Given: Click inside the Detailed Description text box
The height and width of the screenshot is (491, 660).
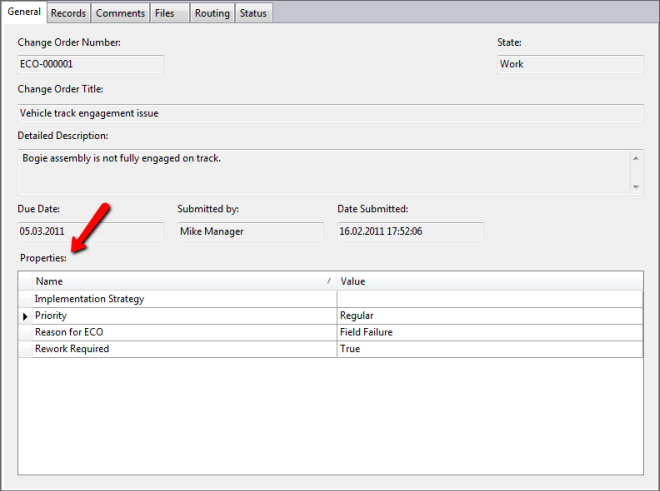Looking at the screenshot, I should click(x=323, y=172).
